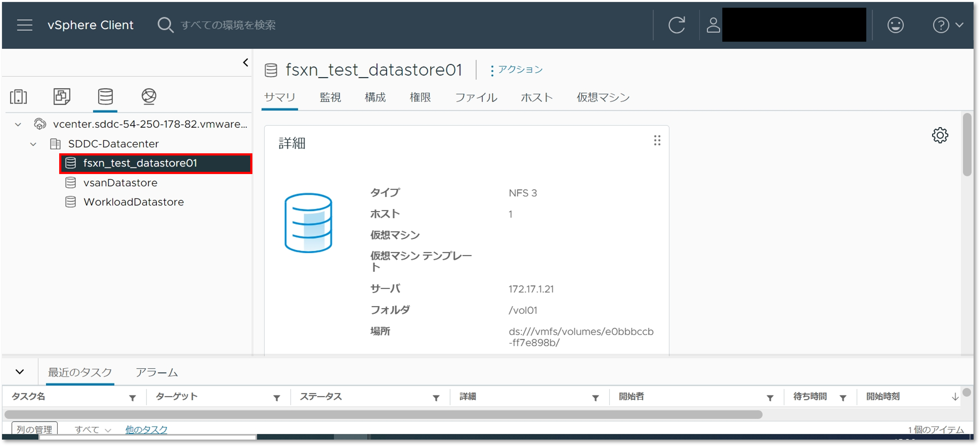Open the 監視 tab

coord(330,98)
